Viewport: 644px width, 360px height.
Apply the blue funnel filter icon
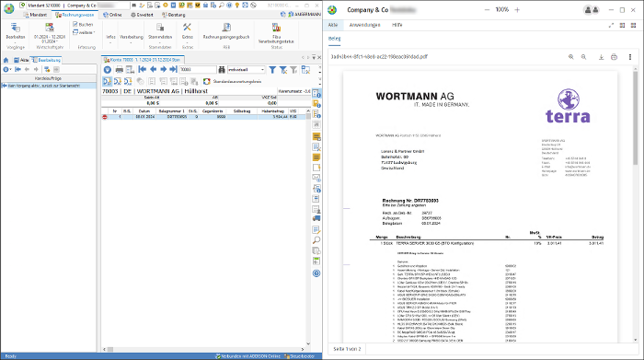[272, 70]
